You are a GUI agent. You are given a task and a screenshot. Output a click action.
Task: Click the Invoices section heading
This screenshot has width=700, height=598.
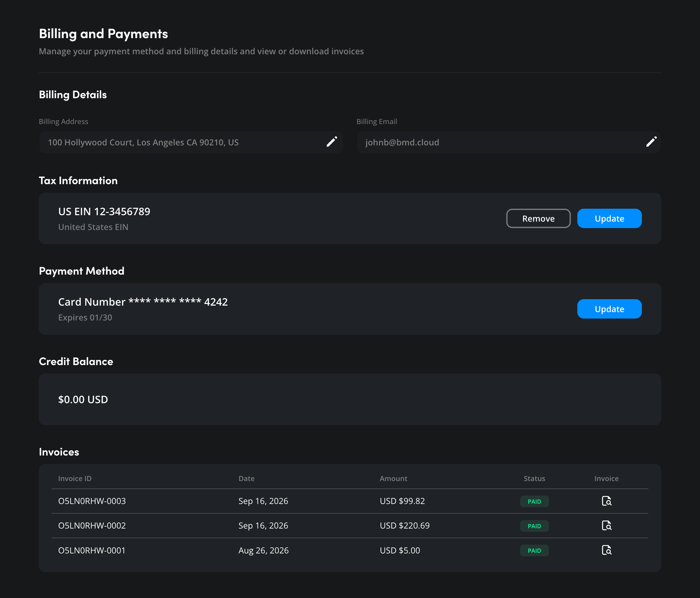coord(59,452)
